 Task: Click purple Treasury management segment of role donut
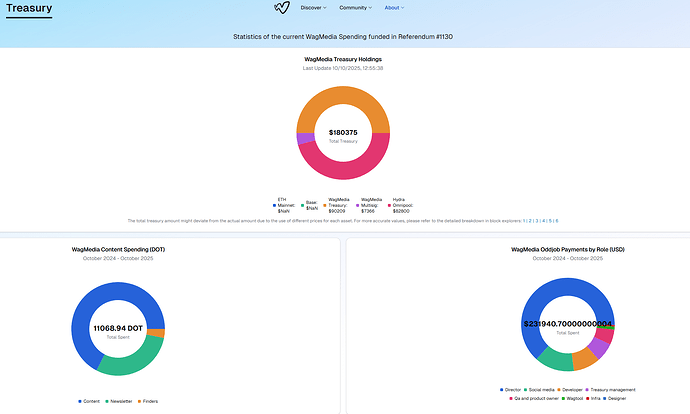coord(599,347)
